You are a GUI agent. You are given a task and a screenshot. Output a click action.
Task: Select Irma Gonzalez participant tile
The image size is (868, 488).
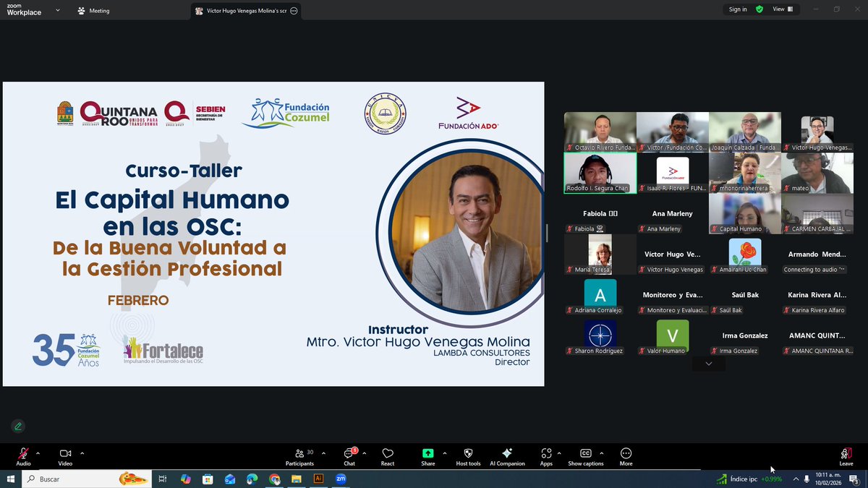745,336
